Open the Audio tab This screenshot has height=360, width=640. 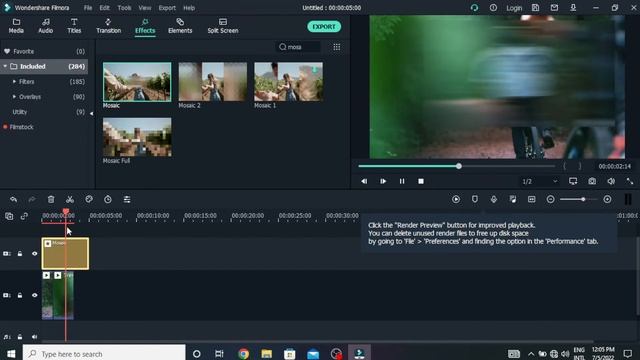click(45, 26)
